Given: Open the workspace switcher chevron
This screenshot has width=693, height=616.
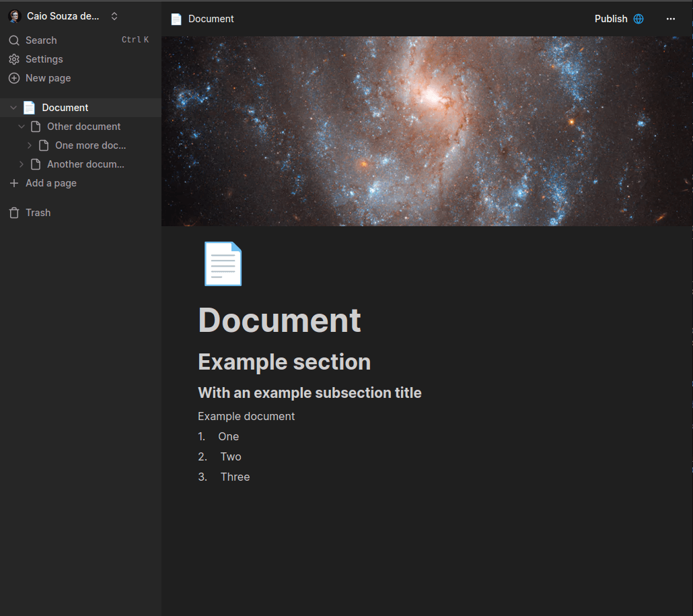Looking at the screenshot, I should [x=114, y=16].
